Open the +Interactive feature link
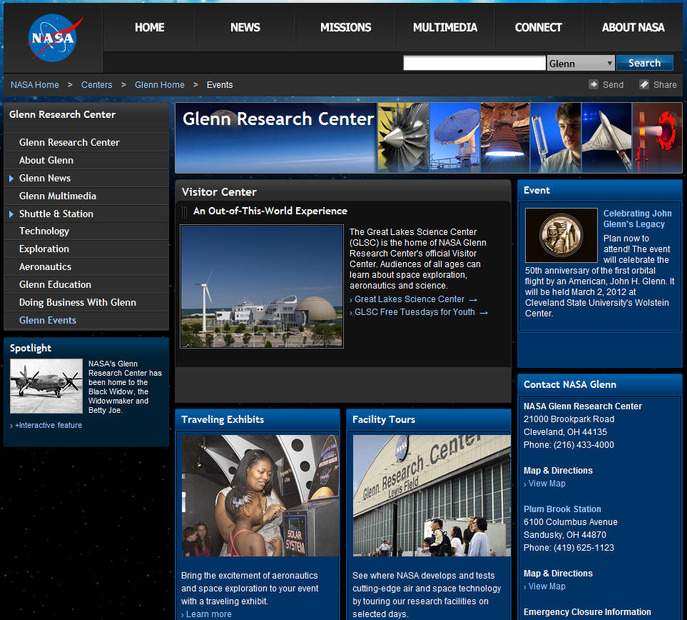Screen dimensions: 687x620 48,425
